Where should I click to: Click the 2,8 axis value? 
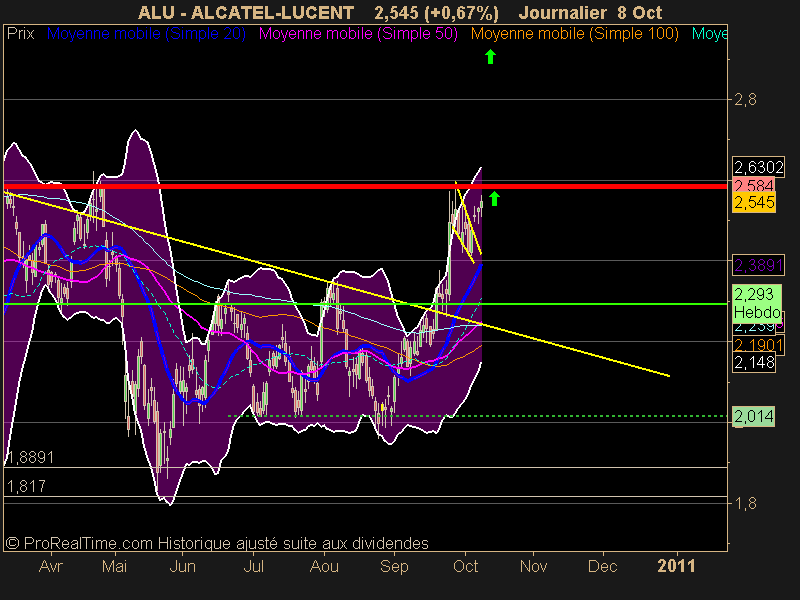click(x=745, y=99)
